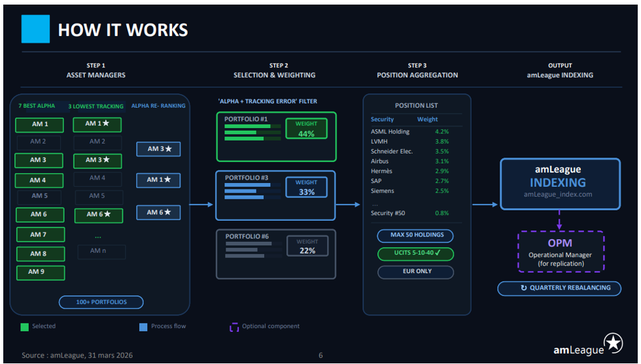The image size is (641, 364).
Task: Select greyed AM 2 under 7 Best Alpha
Action: pyautogui.click(x=39, y=142)
